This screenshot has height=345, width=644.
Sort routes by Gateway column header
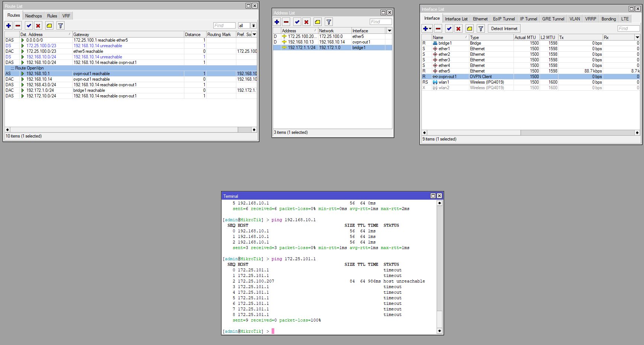pyautogui.click(x=128, y=35)
